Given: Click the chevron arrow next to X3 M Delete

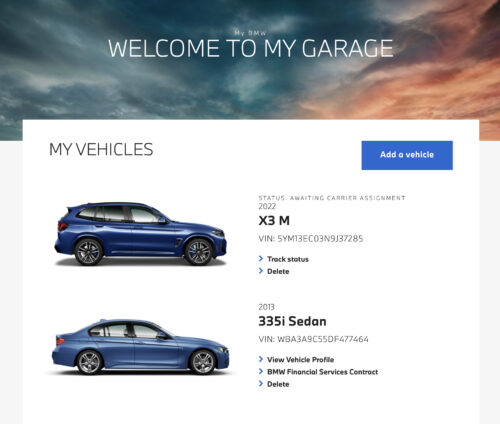Looking at the screenshot, I should [x=261, y=271].
